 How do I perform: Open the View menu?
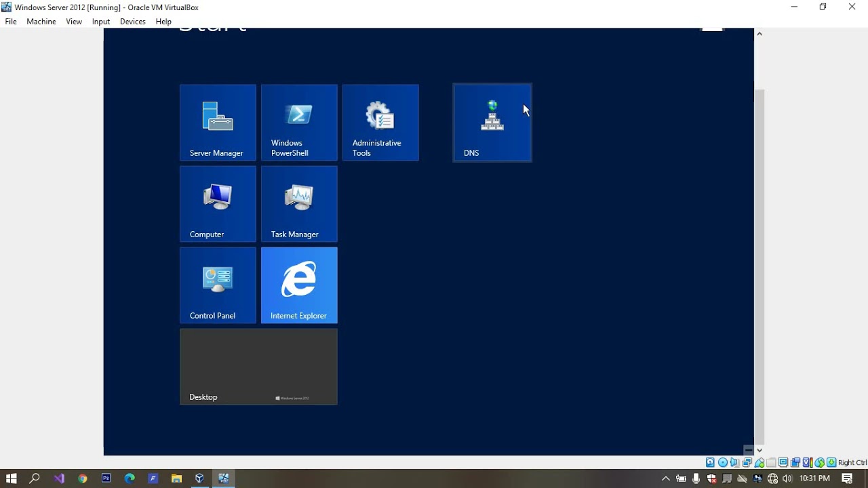[x=74, y=22]
